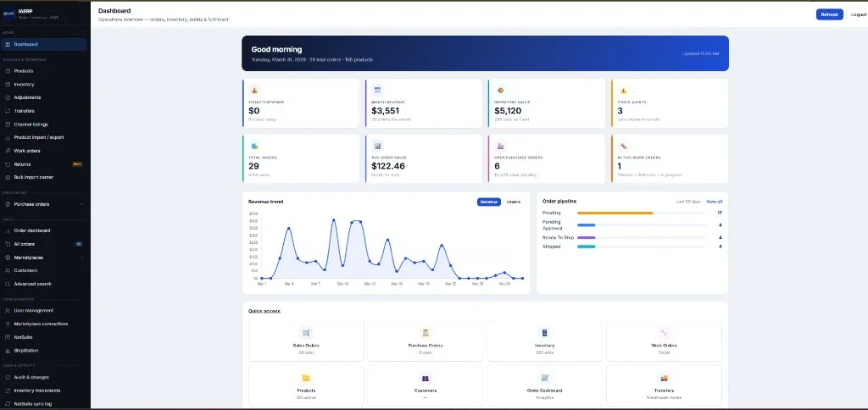This screenshot has width=868, height=410.
Task: Click View all in Order pipeline
Action: pos(714,202)
